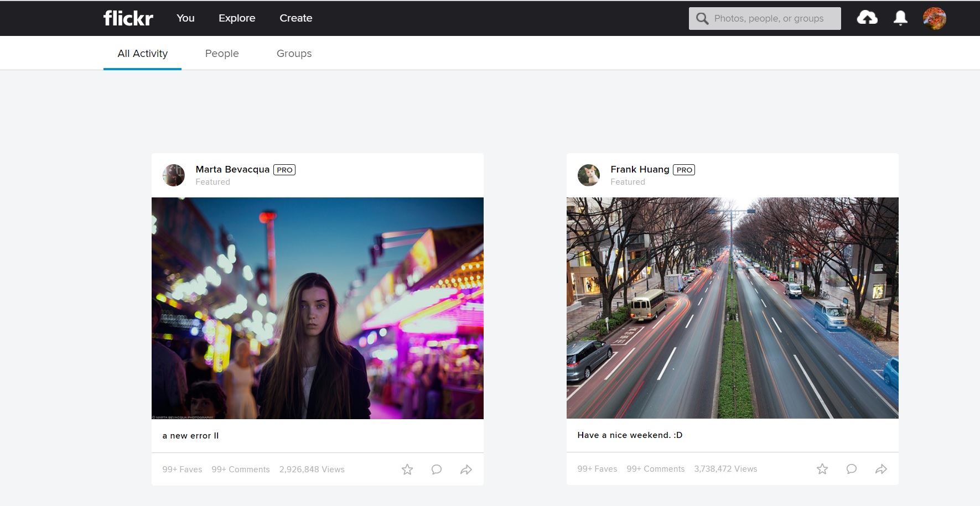Viewport: 980px width, 506px height.
Task: Select the All Activity tab
Action: [x=142, y=54]
